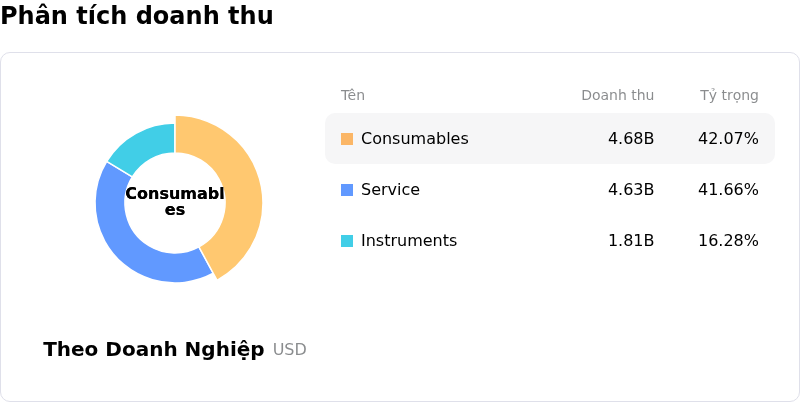Click the 42.07% share value
Image resolution: width=800 pixels, height=402 pixels.
click(x=728, y=139)
